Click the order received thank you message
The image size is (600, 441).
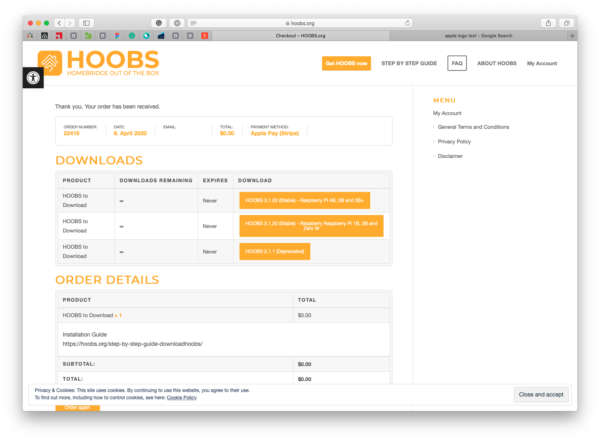[x=108, y=106]
